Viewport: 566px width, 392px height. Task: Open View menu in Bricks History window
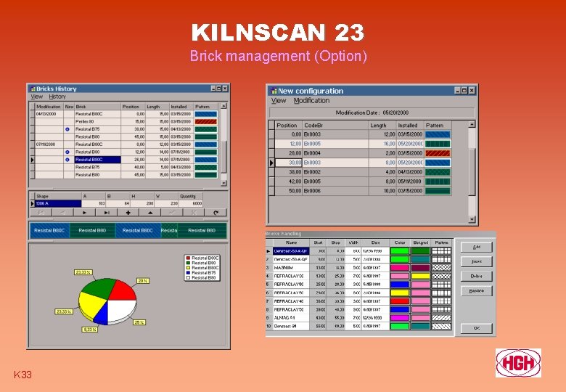click(36, 97)
